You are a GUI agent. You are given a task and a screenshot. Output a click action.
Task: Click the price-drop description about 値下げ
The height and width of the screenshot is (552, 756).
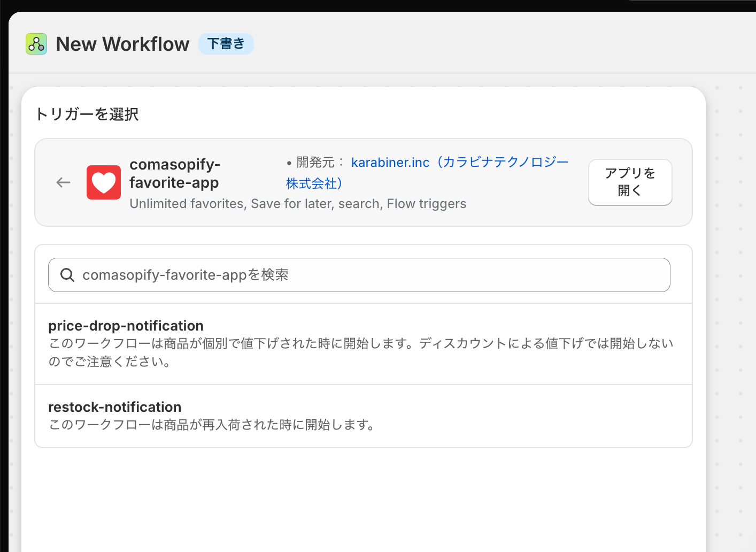pos(361,352)
